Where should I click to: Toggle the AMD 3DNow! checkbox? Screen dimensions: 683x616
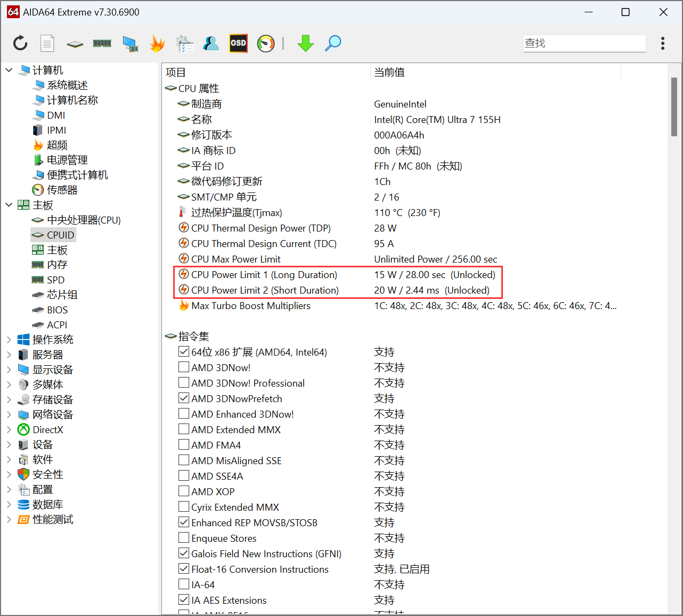[184, 367]
